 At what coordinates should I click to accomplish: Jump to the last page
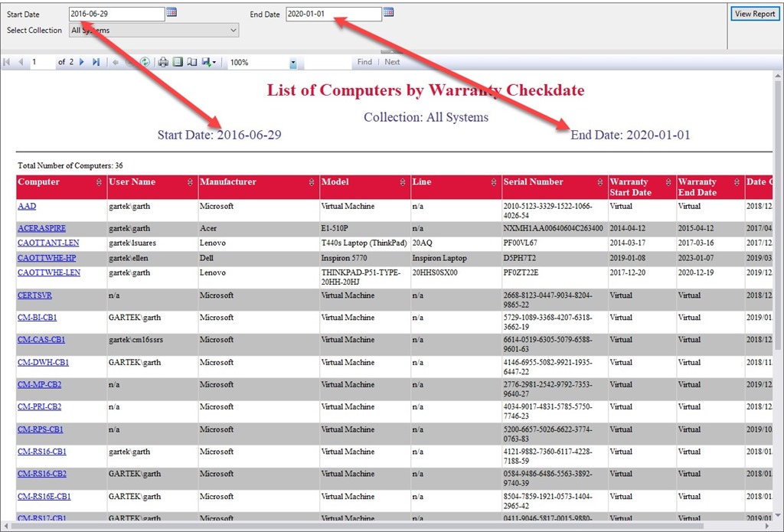pos(96,62)
